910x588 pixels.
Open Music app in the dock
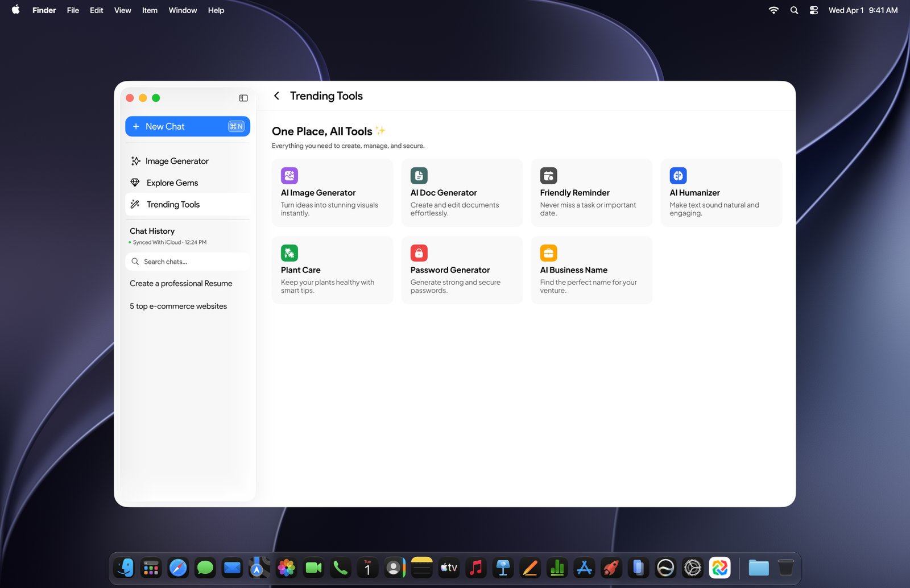pos(476,568)
